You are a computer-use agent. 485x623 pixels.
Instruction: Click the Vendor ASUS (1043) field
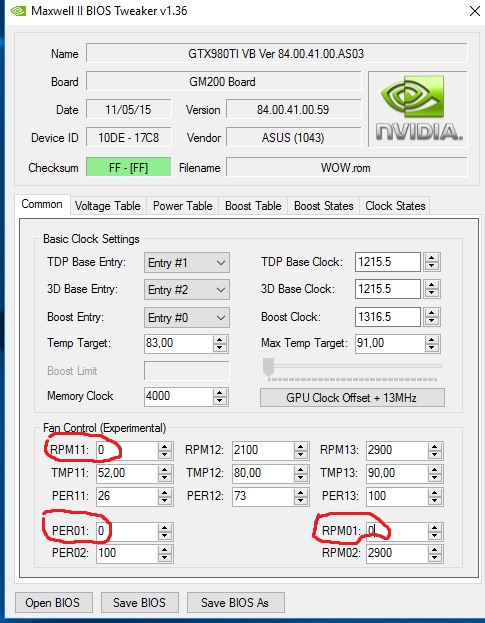click(293, 138)
